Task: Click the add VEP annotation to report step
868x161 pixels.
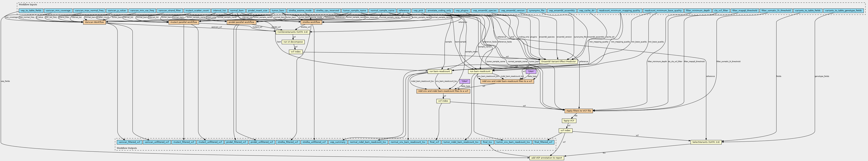Action: pyautogui.click(x=547, y=158)
